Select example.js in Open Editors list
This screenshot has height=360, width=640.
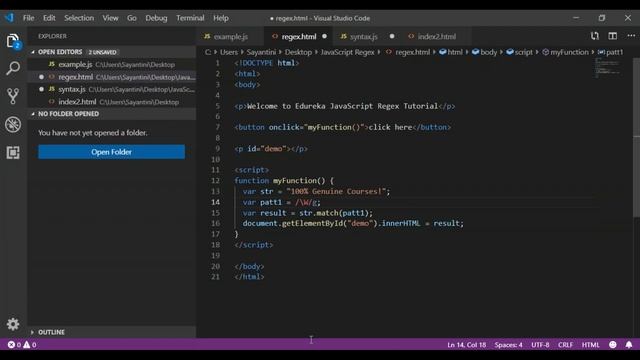(x=112, y=64)
